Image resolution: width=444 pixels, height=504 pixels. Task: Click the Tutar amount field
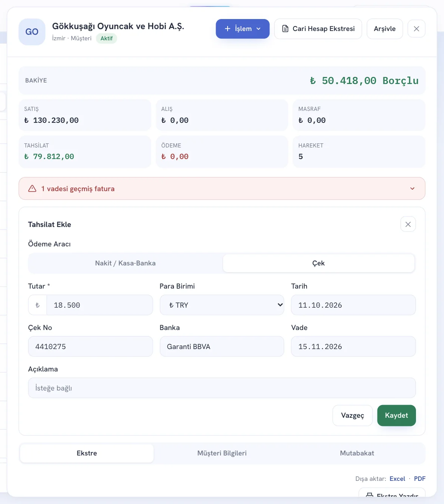(x=99, y=305)
